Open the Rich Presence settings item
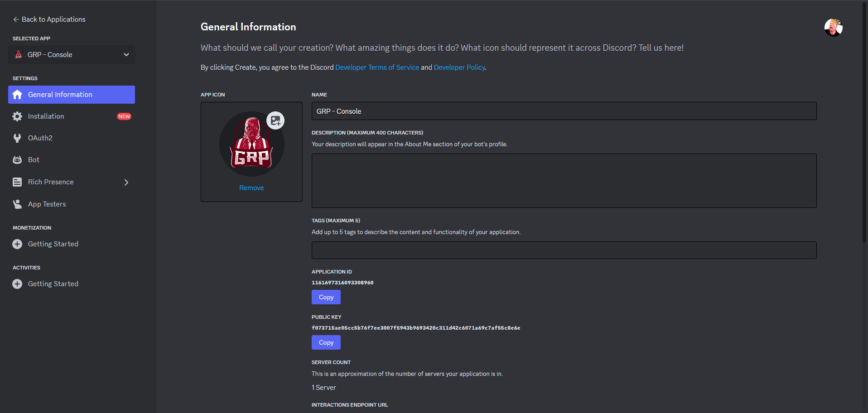 [x=51, y=182]
